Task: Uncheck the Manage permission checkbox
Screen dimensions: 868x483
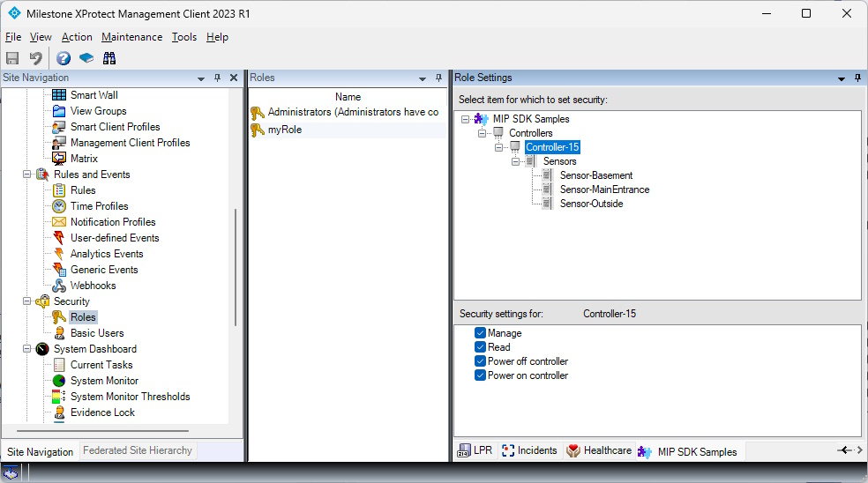Action: pyautogui.click(x=480, y=333)
